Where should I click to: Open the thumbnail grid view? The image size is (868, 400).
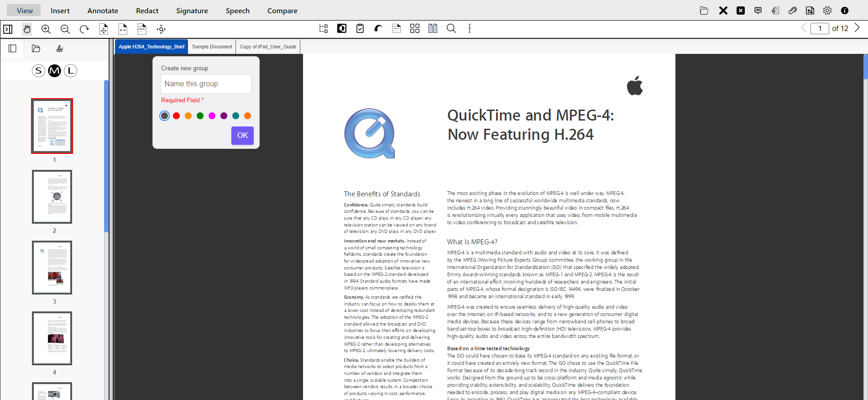pyautogui.click(x=415, y=28)
